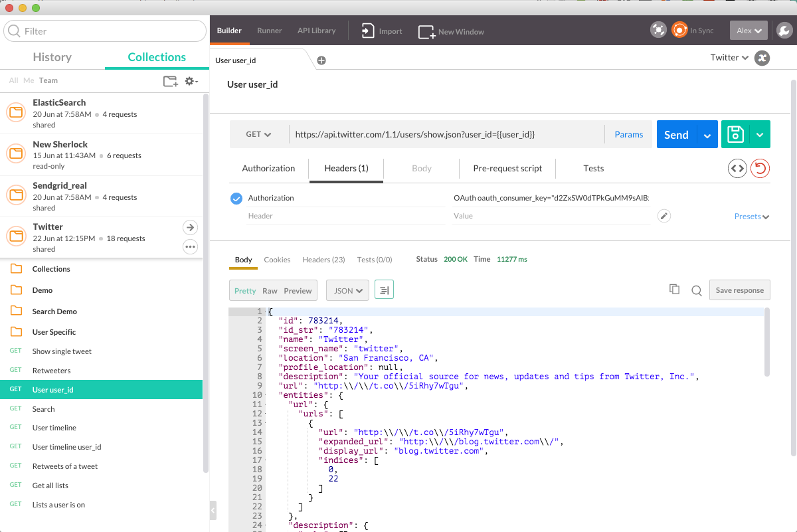Click the environment quick-look icon next to Twitter
This screenshot has height=532, width=797.
762,58
